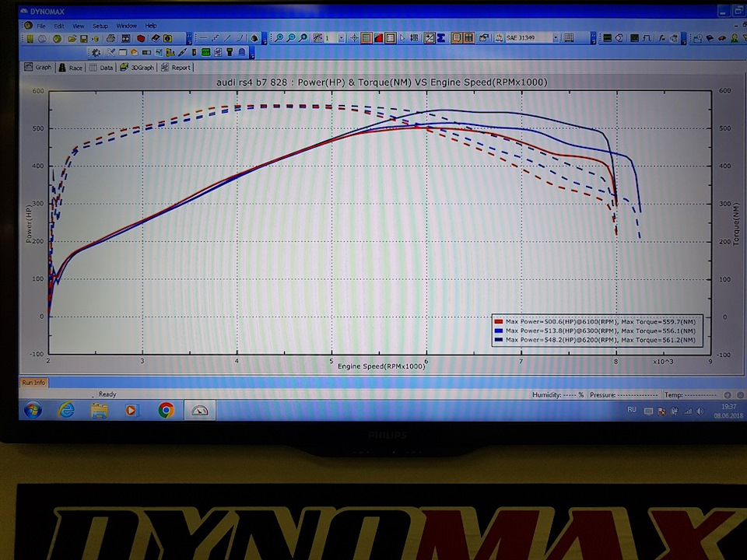Click the data table grid icon right of SAE dropdown
747x560 pixels.
pos(569,37)
